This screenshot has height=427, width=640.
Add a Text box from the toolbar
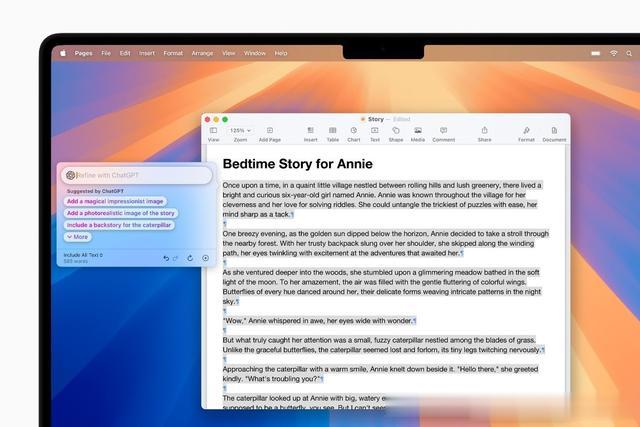375,131
